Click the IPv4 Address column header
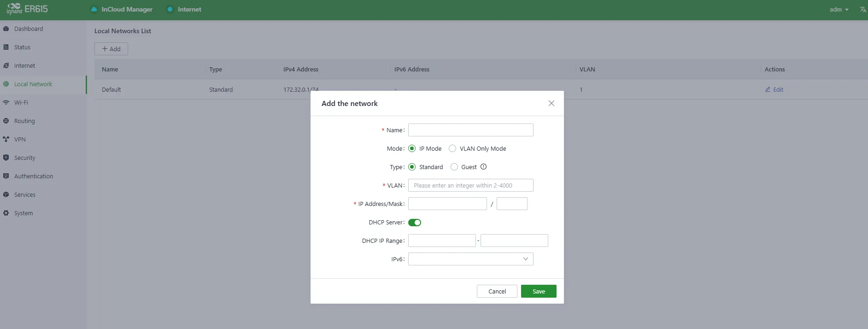 [301, 69]
